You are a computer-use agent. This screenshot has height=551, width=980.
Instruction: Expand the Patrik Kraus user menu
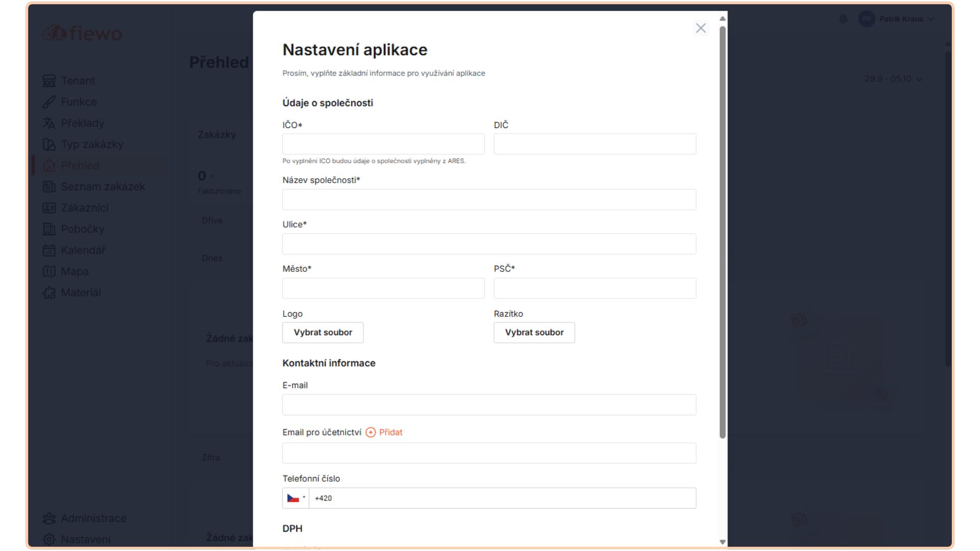click(901, 19)
